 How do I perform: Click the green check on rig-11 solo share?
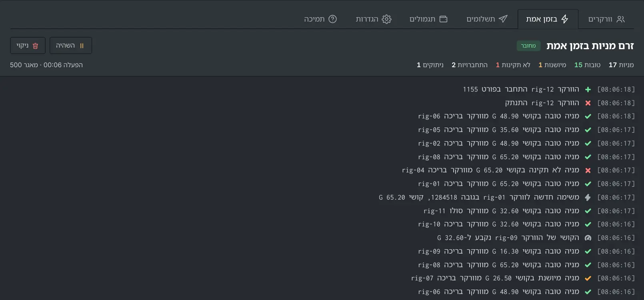[x=588, y=211]
